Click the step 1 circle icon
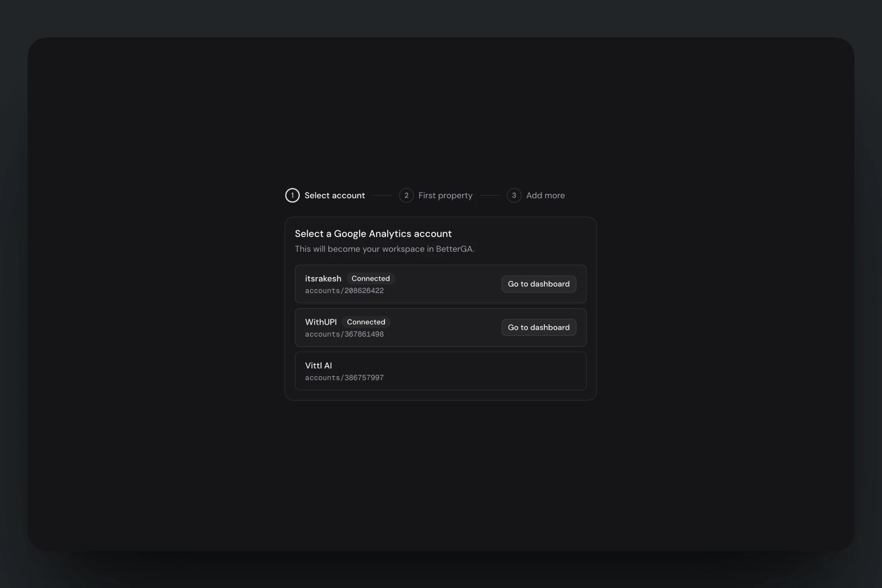This screenshot has height=588, width=882. coord(292,195)
